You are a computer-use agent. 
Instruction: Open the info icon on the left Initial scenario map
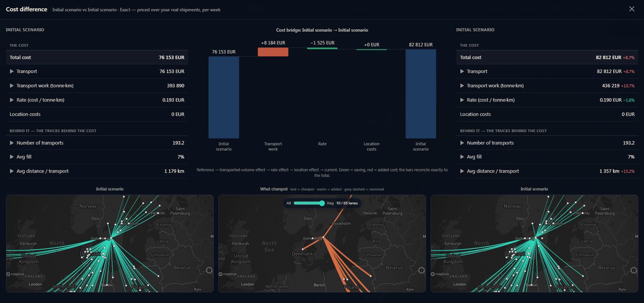click(209, 270)
